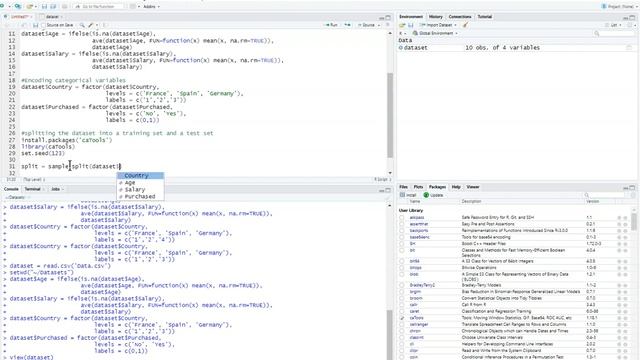Viewport: 640px width, 360px height.
Task: Switch to the Plots tab
Action: tap(418, 187)
